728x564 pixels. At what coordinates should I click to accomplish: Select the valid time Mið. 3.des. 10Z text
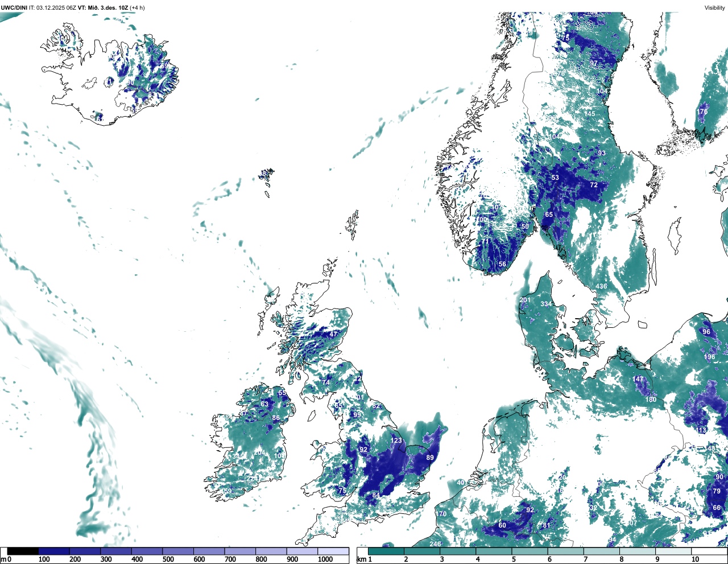[x=108, y=7]
